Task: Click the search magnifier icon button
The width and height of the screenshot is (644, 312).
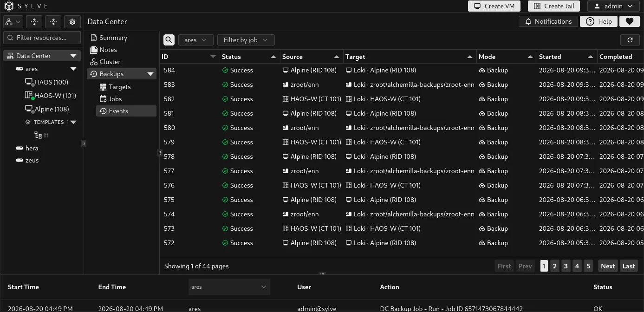Action: (169, 40)
